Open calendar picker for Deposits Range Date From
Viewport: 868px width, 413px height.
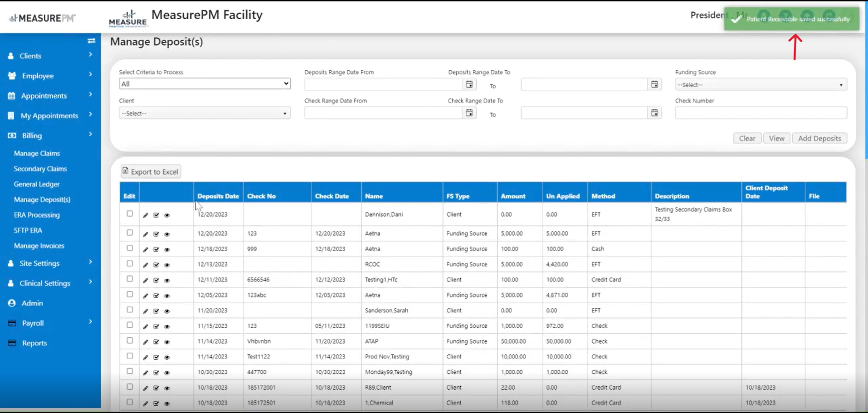point(469,84)
